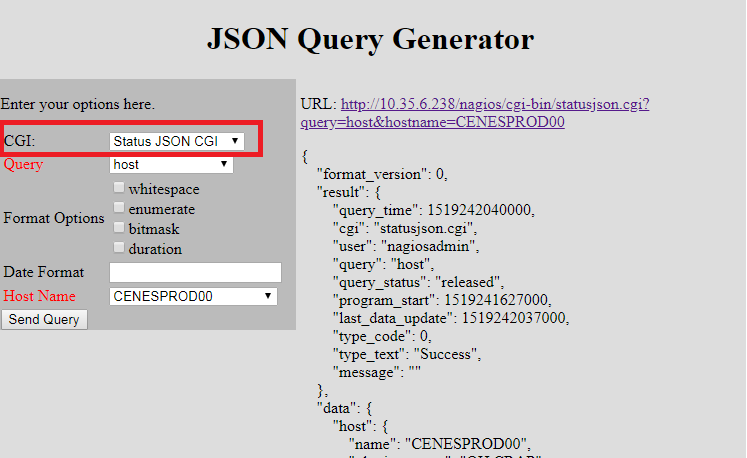This screenshot has width=747, height=458.
Task: Click the "Enter your options here." text
Action: [x=78, y=104]
